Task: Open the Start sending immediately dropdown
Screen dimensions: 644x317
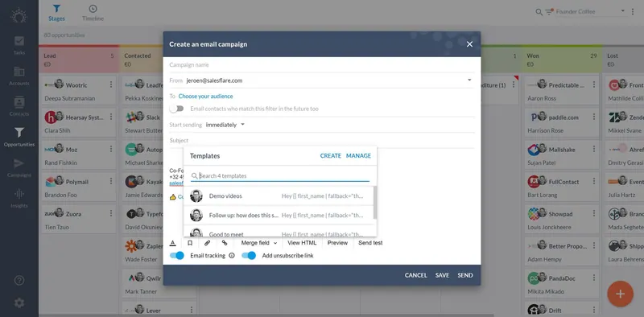Action: [x=225, y=125]
